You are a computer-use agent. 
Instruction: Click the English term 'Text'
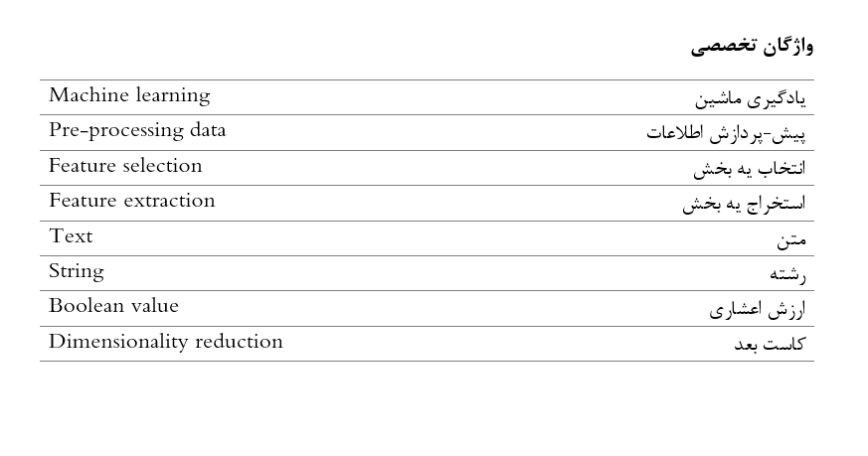(x=71, y=236)
